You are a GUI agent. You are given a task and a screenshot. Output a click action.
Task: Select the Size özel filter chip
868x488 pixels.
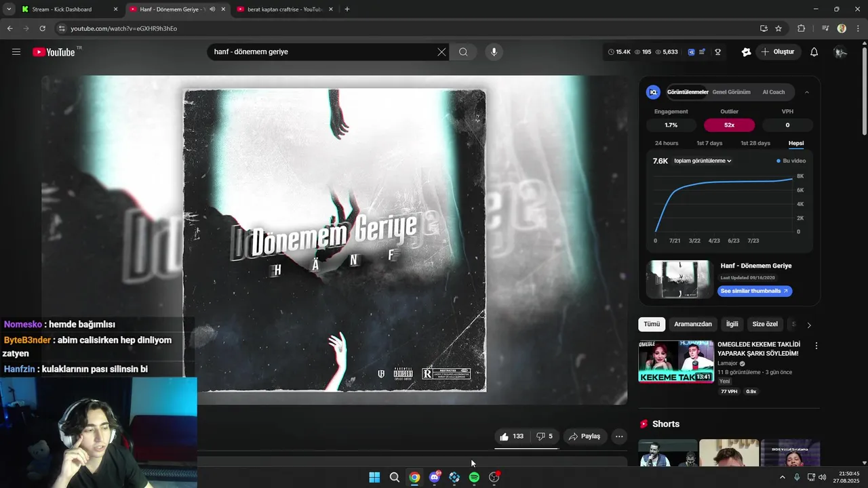pos(765,325)
